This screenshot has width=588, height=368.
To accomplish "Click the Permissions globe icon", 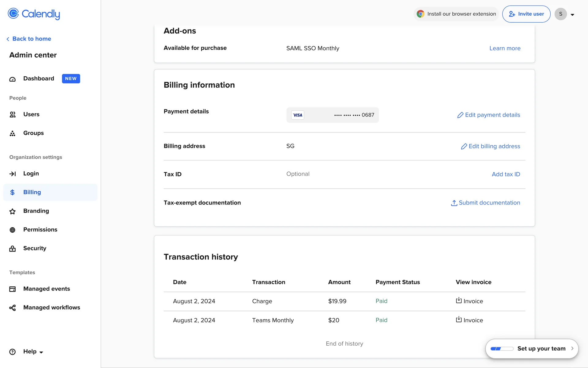I will click(x=13, y=230).
